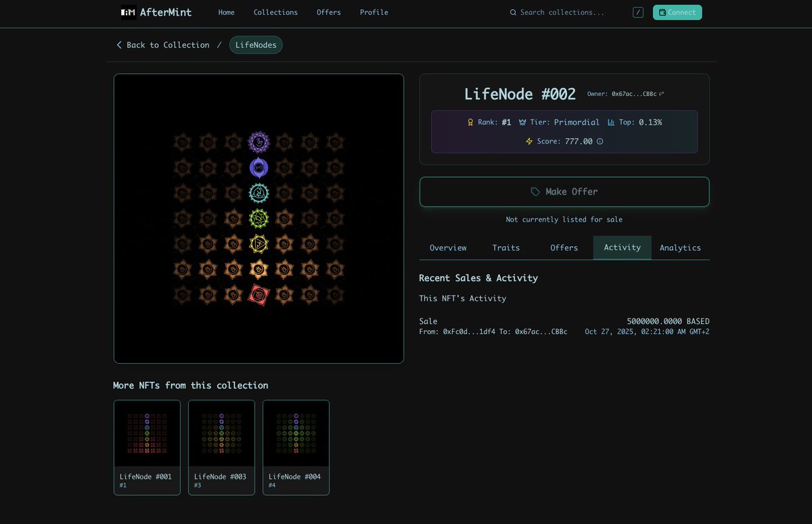
Task: Switch to the Analytics tab
Action: 681,247
